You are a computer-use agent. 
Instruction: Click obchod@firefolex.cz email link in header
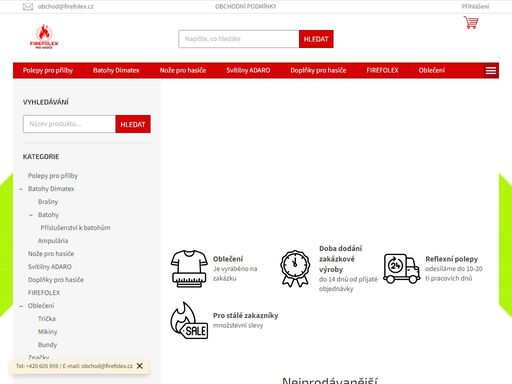66,6
